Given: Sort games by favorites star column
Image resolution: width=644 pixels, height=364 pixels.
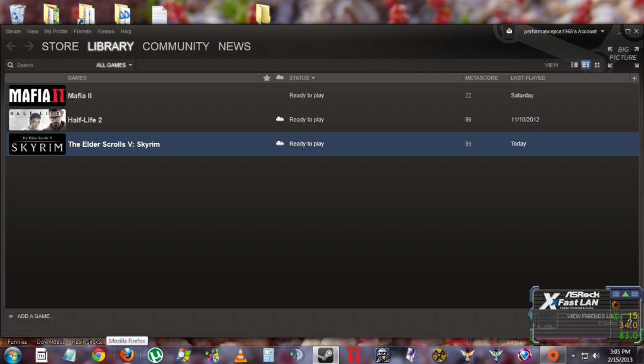Looking at the screenshot, I should (x=267, y=77).
